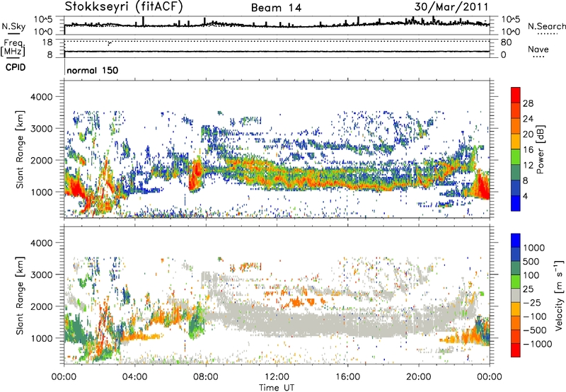The height and width of the screenshot is (392, 566).
Task: Click Slant Range label of velocity panel
Action: 20,295
